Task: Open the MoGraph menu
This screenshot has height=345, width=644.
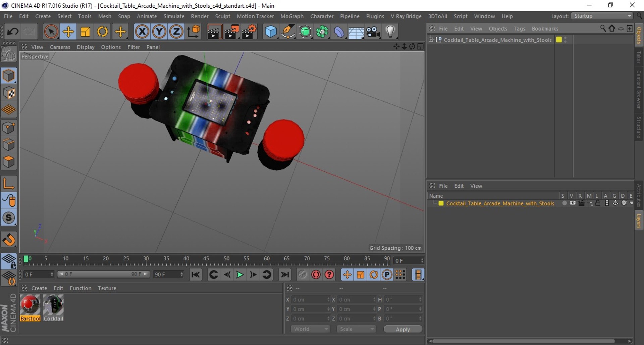Action: point(292,16)
